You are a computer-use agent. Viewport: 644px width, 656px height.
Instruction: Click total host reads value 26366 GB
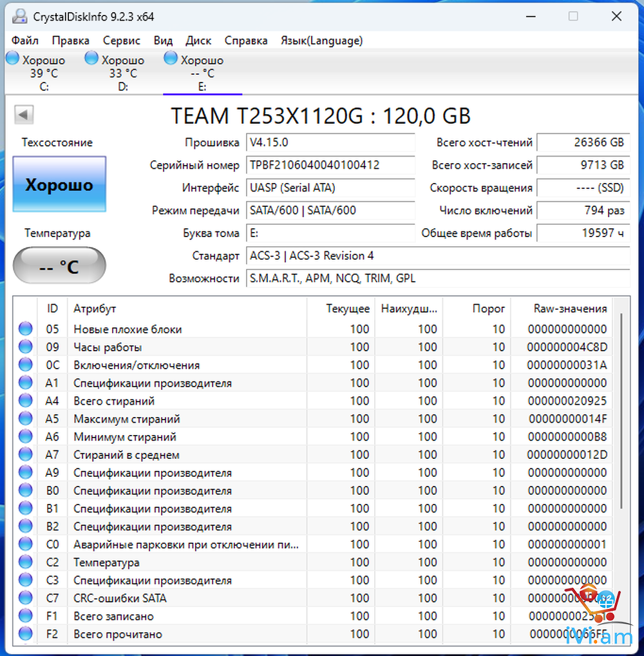coord(583,142)
